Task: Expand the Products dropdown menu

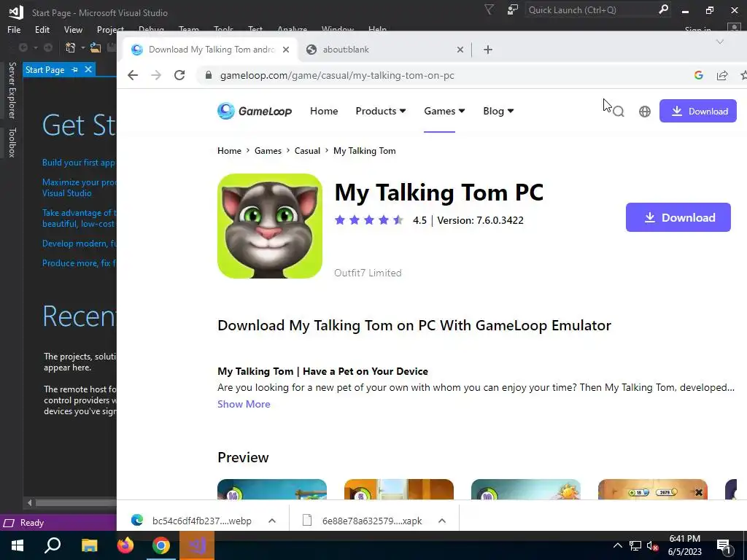Action: point(381,111)
